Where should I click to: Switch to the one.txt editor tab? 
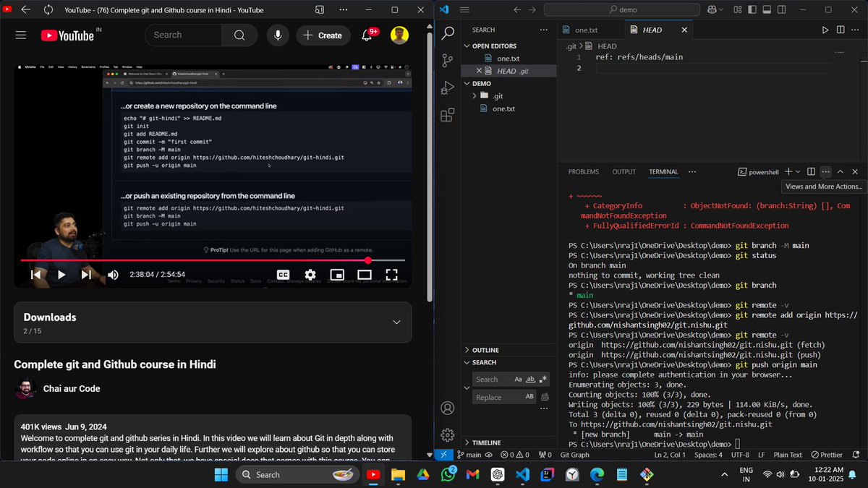click(x=586, y=30)
